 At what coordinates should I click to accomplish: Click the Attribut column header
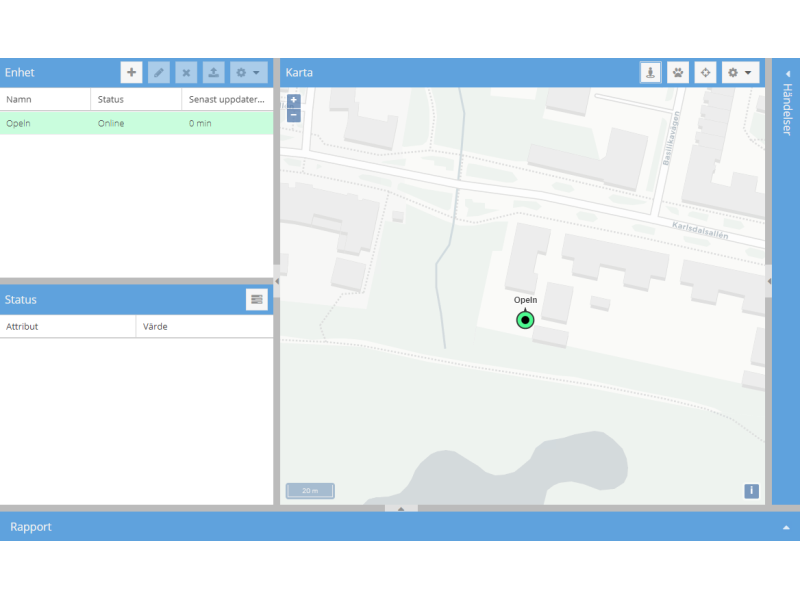[x=68, y=327]
